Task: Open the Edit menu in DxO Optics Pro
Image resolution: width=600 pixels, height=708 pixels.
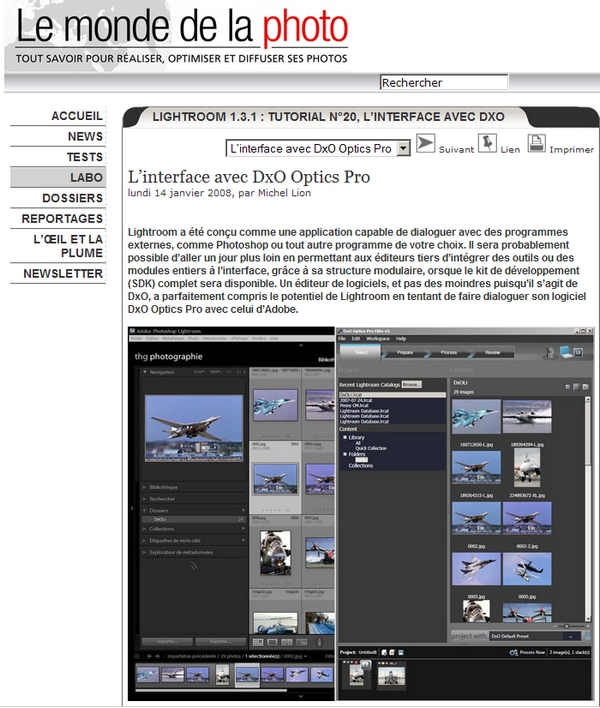Action: (356, 339)
